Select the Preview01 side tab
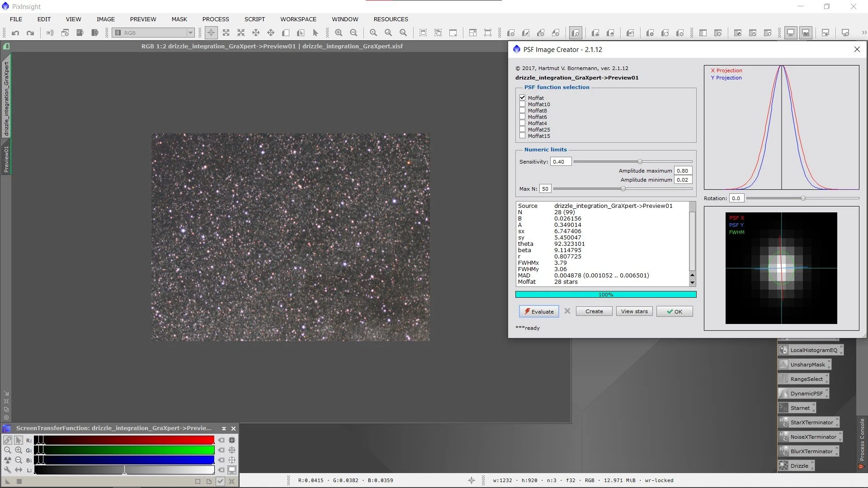This screenshot has width=868, height=488. click(x=6, y=159)
